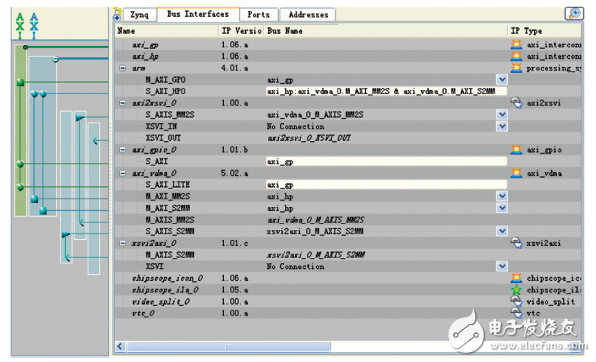596x362 pixels.
Task: Click the processing_system IP icon for arm
Action: 516,68
